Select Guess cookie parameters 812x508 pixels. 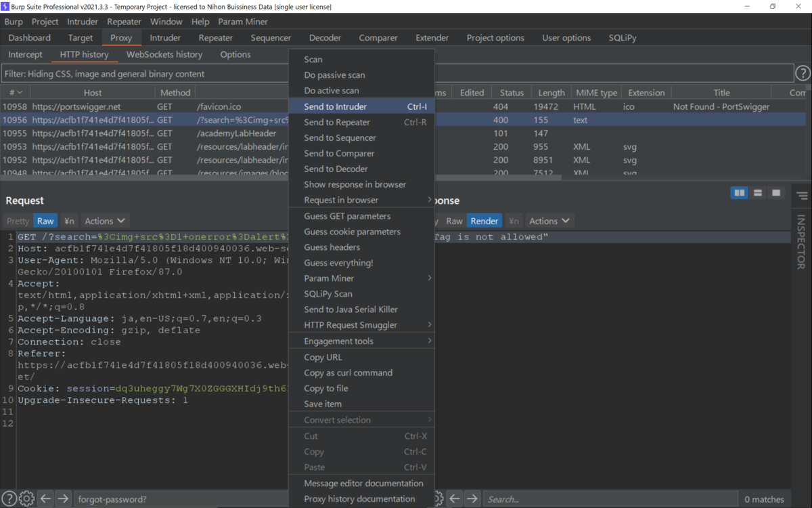[x=361, y=232]
